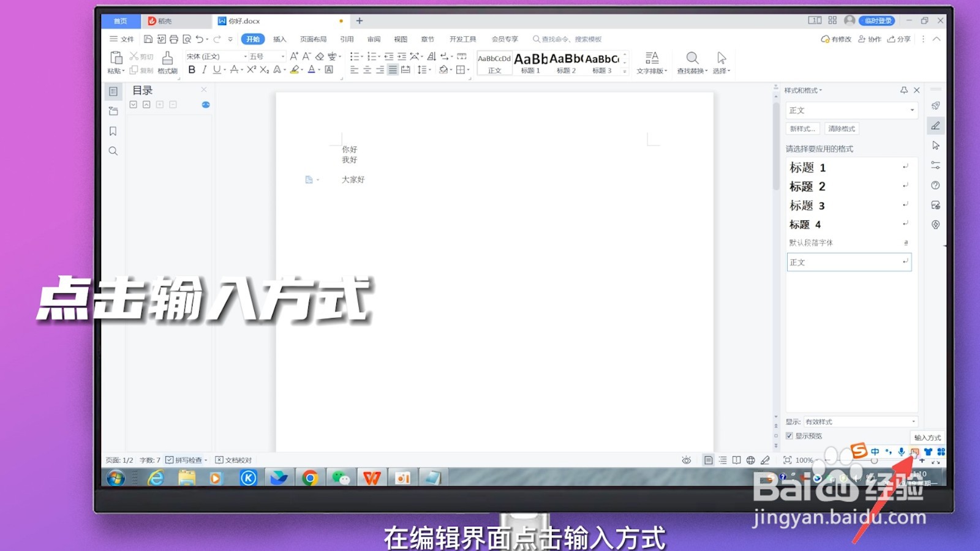Apply the red font color button

(311, 70)
